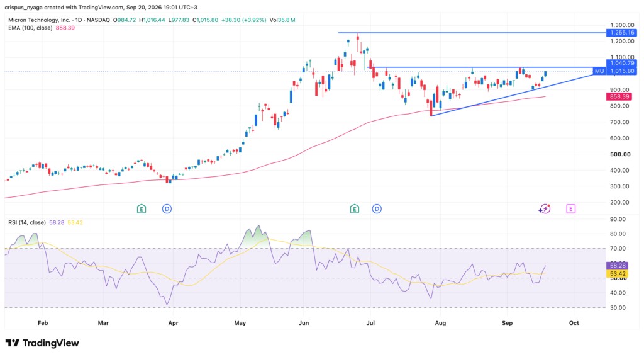The height and width of the screenshot is (357, 644).
Task: Select the 1,255.16 blue price label
Action: [x=622, y=33]
